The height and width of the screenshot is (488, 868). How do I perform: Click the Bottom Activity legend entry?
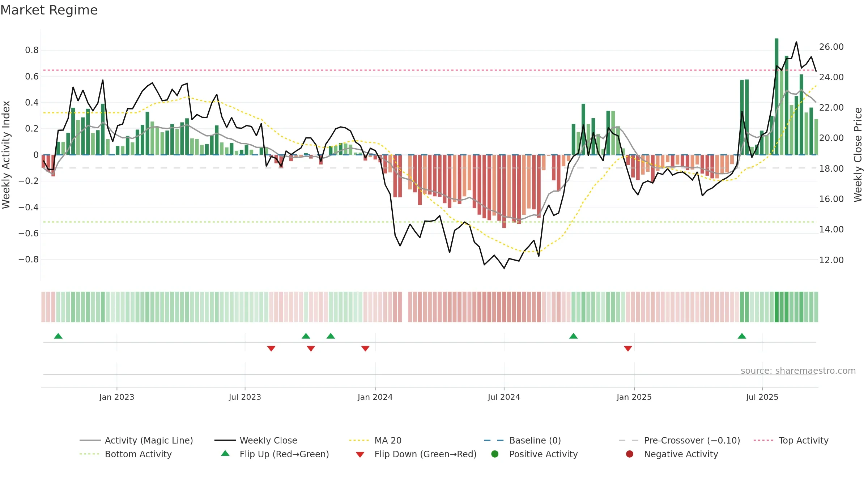pyautogui.click(x=125, y=454)
